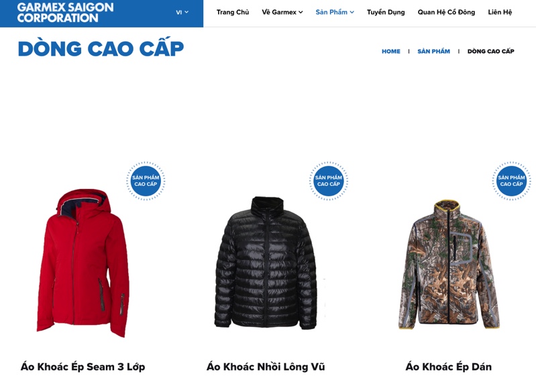Expand the Sản Phẩm menu chevron
The width and height of the screenshot is (536, 392).
click(352, 12)
